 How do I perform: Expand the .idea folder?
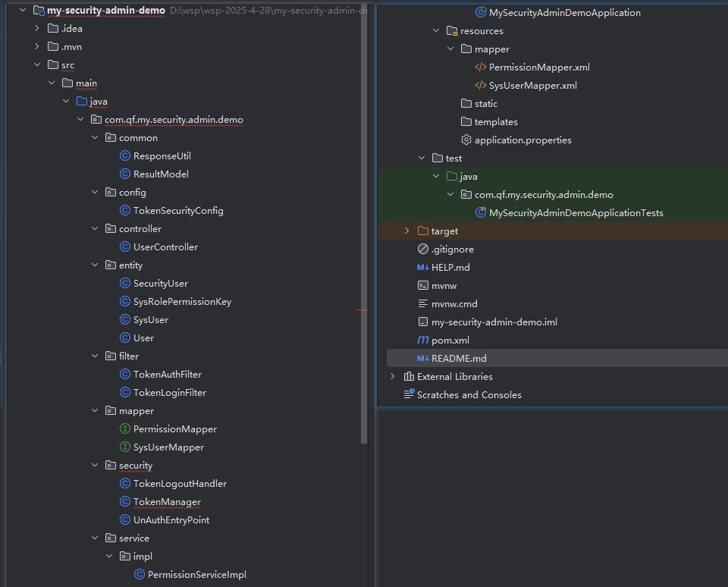[x=36, y=28]
